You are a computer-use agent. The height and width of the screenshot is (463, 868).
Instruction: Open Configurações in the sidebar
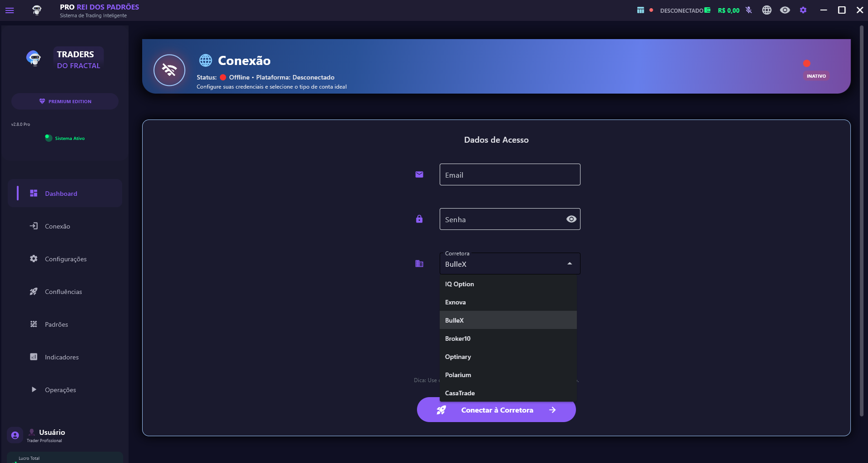[65, 259]
